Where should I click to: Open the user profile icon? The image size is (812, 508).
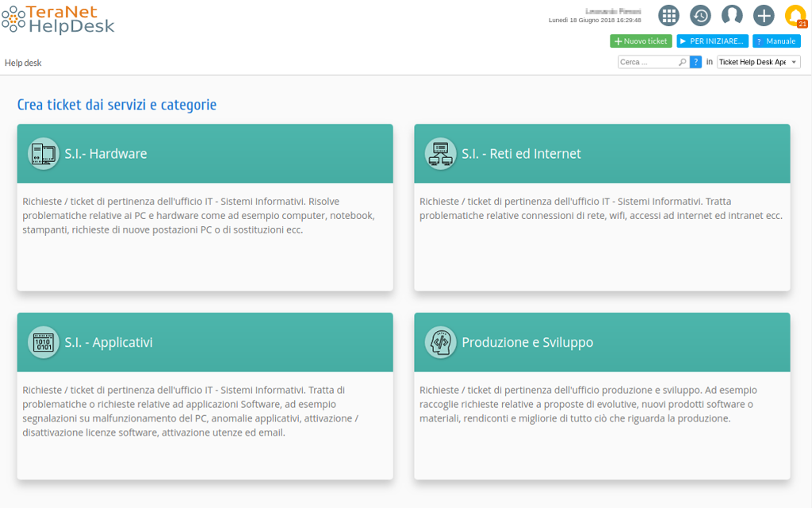click(732, 15)
